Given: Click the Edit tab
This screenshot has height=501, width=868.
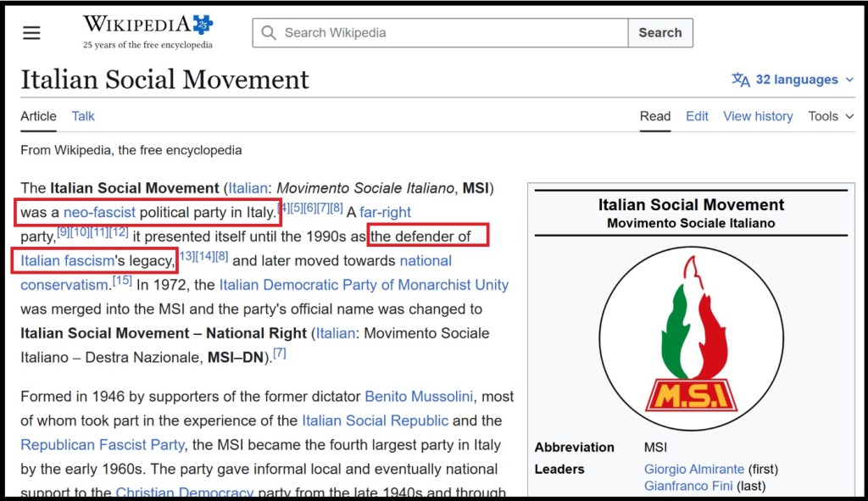Looking at the screenshot, I should click(x=697, y=116).
